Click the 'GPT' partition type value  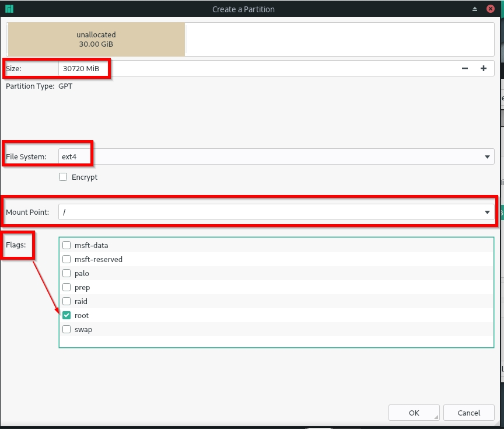(65, 86)
